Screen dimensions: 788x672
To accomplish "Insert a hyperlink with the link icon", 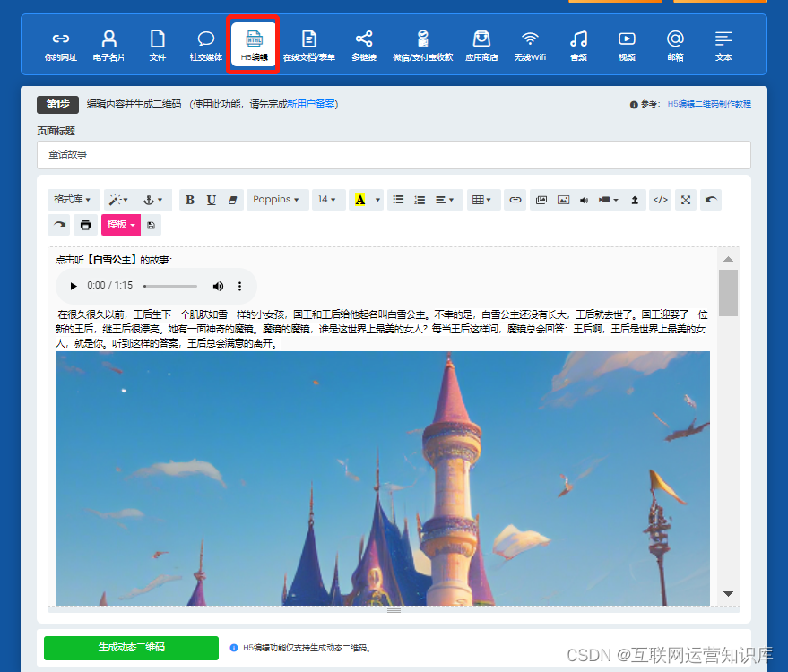I will [x=515, y=200].
